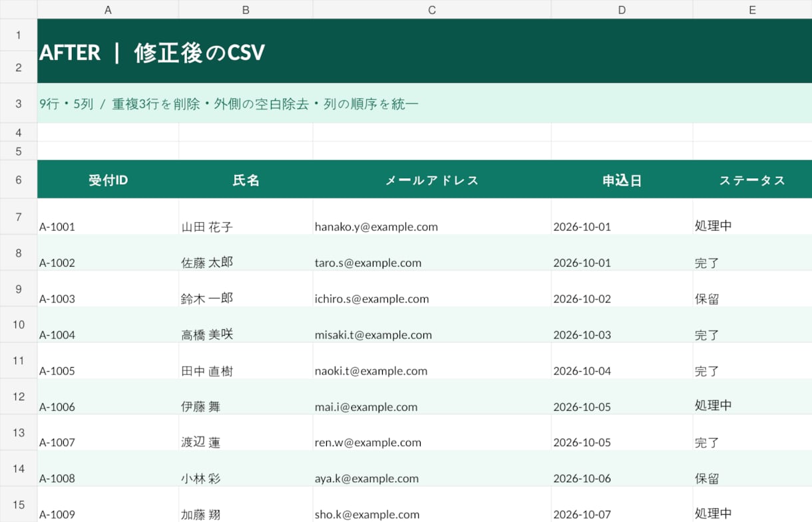Click the 'メールアドレス' header cell
Image resolution: width=812 pixels, height=522 pixels.
pos(432,180)
